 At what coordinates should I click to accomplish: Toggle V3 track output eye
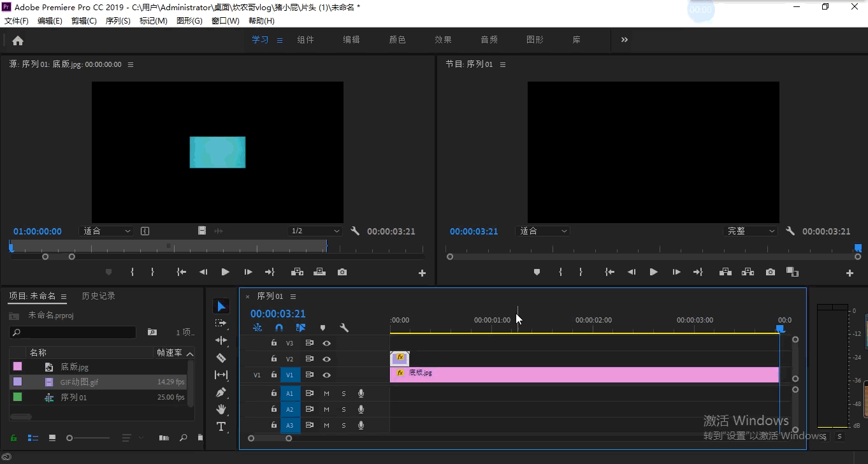click(x=326, y=343)
